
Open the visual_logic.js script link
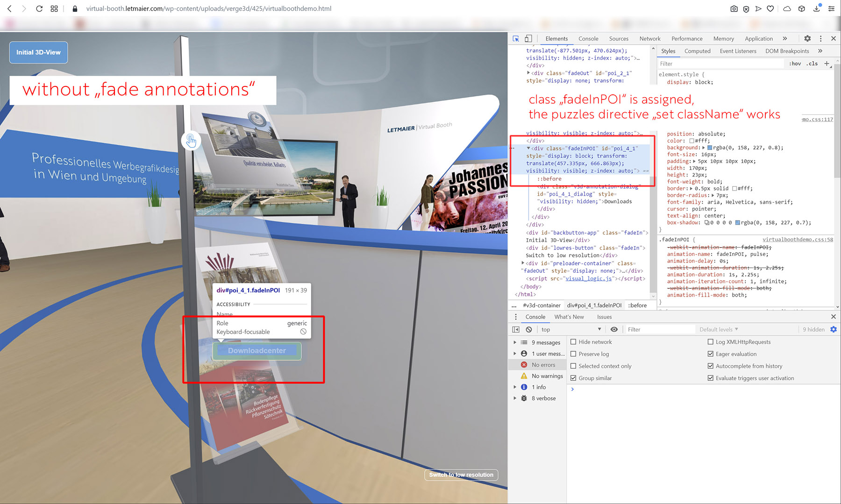click(588, 278)
